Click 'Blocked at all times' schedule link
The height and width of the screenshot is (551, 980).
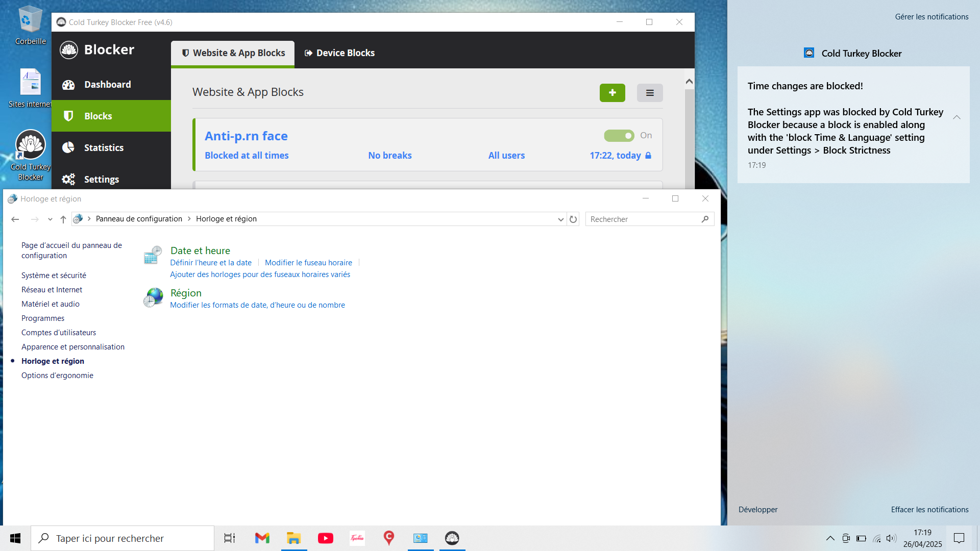point(247,156)
